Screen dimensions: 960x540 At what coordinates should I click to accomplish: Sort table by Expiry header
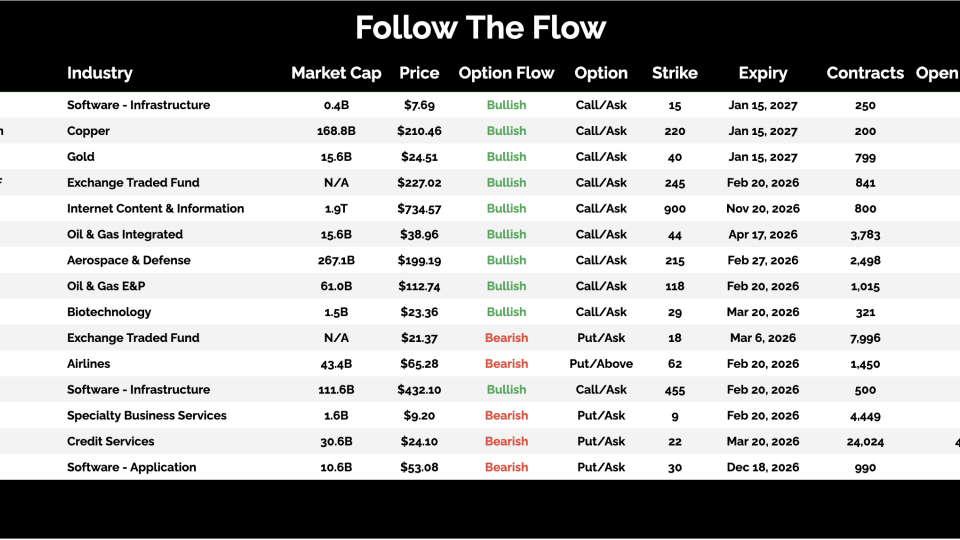tap(762, 73)
